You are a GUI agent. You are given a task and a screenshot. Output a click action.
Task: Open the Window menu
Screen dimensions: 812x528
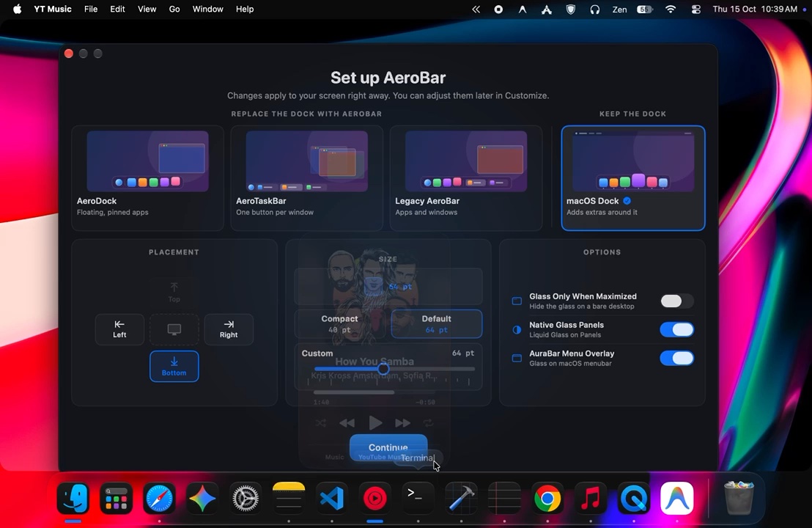(x=207, y=9)
